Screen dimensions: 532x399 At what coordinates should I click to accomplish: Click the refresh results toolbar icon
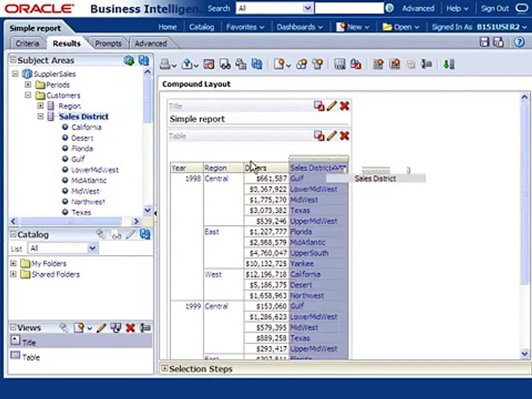(x=257, y=64)
